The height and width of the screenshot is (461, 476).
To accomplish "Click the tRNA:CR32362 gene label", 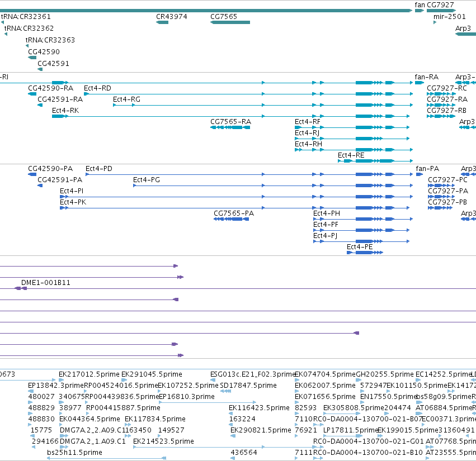I will [x=29, y=28].
